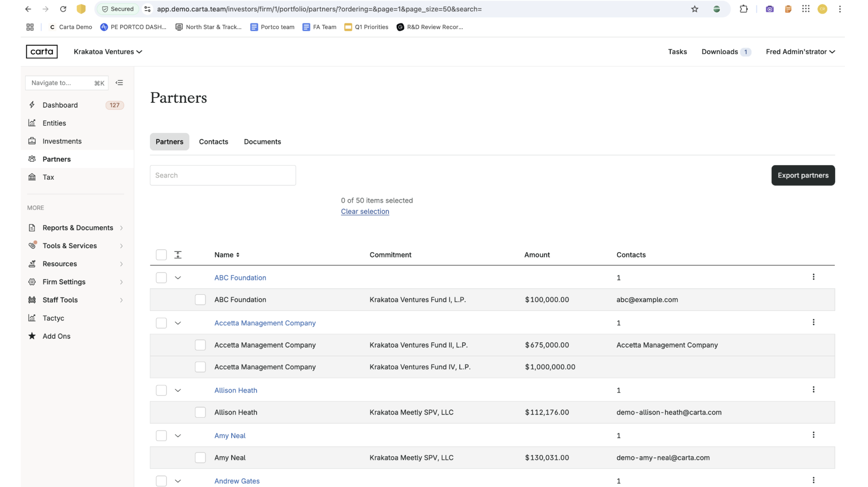Click the Add Ons star icon
868x487 pixels.
32,335
